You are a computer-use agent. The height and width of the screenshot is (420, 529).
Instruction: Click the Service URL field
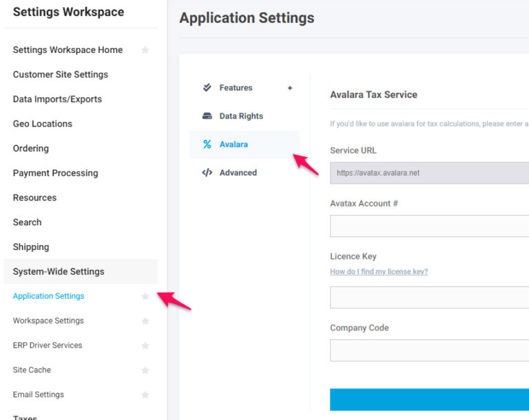click(x=430, y=173)
